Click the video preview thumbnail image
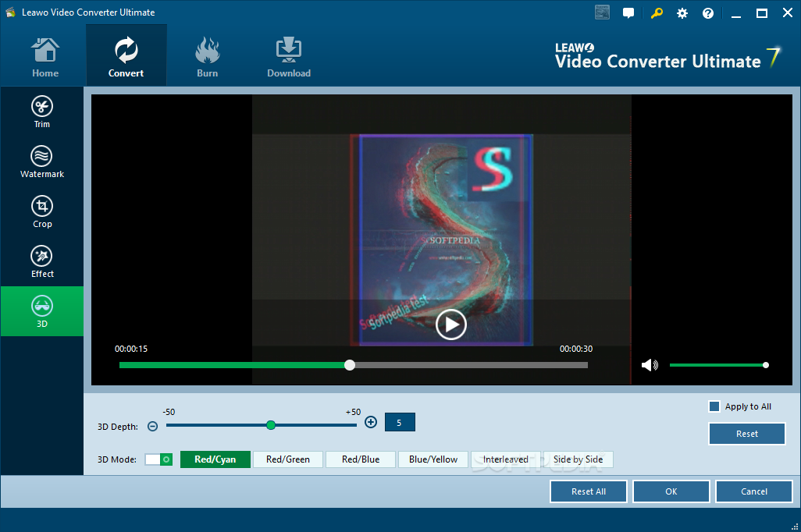801x532 pixels. 441,240
